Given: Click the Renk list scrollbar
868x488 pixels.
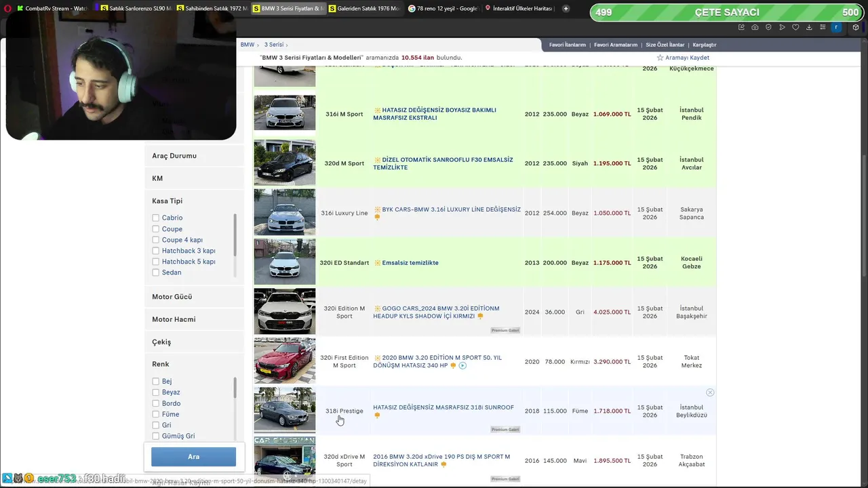Looking at the screenshot, I should [x=235, y=388].
